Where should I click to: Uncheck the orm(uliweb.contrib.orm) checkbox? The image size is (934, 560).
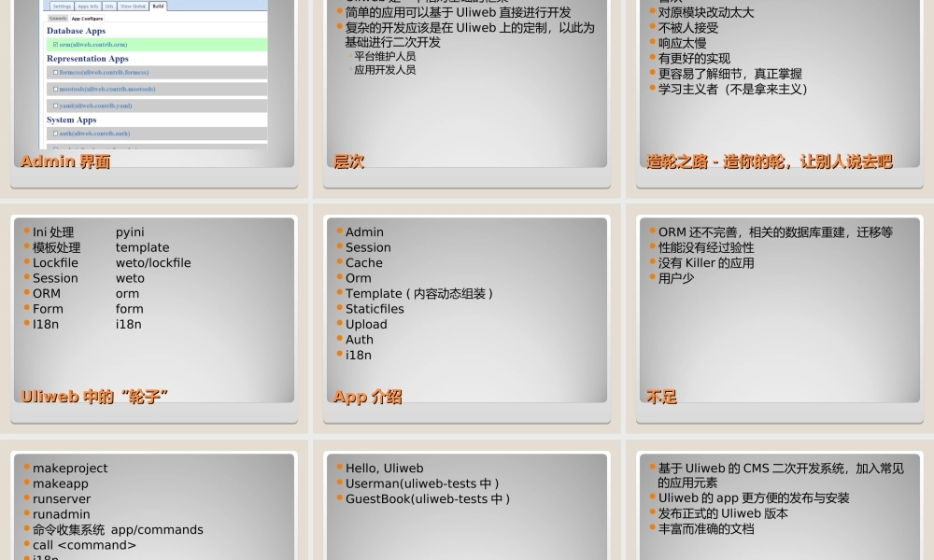pos(55,45)
